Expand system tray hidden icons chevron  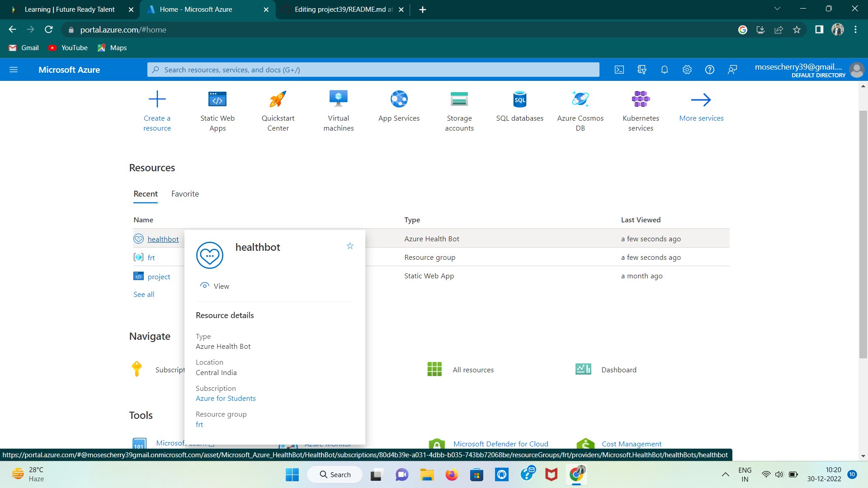pyautogui.click(x=725, y=474)
